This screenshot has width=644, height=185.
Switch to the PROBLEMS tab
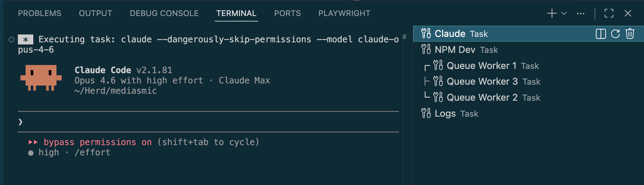40,13
